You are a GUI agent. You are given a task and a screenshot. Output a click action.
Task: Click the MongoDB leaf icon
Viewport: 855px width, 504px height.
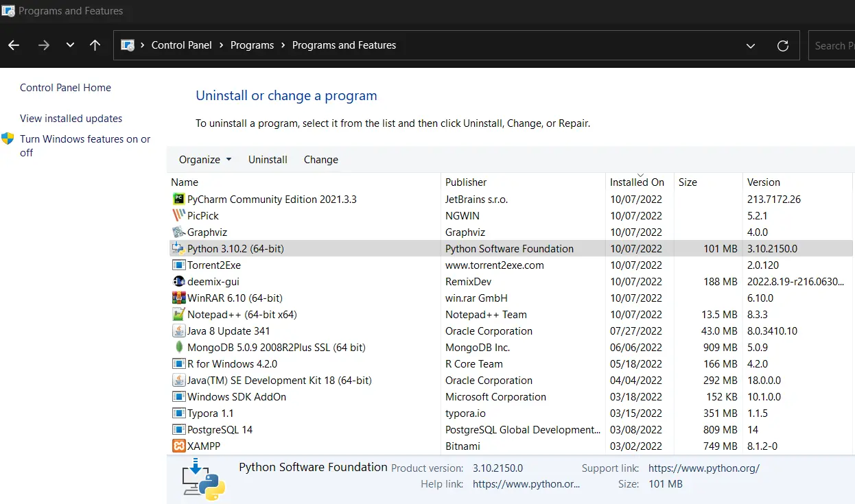tap(178, 348)
